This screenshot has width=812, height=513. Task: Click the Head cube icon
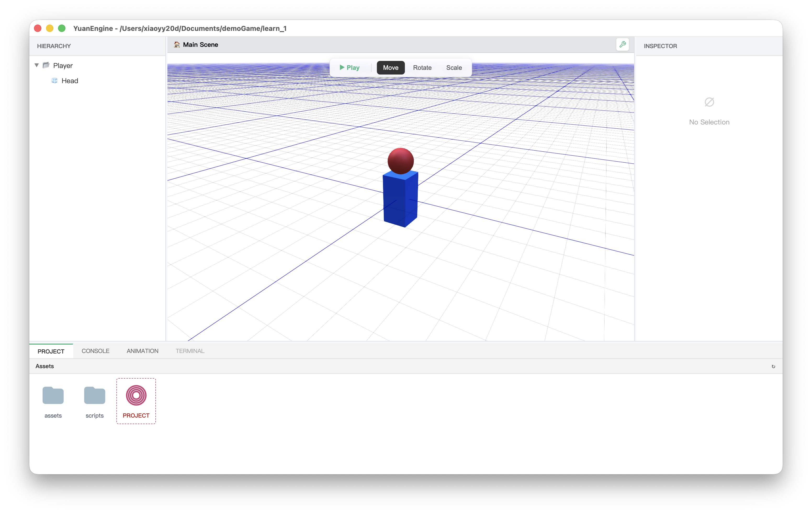click(54, 81)
